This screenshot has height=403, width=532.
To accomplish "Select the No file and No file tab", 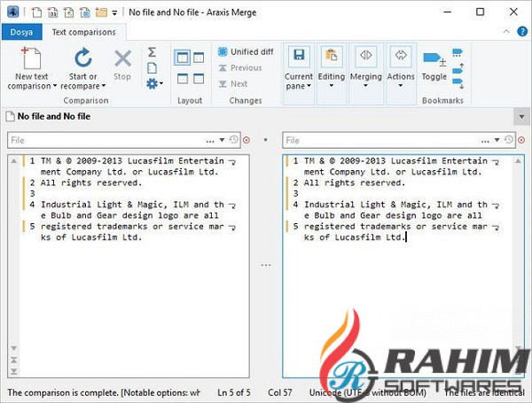I will coord(49,116).
